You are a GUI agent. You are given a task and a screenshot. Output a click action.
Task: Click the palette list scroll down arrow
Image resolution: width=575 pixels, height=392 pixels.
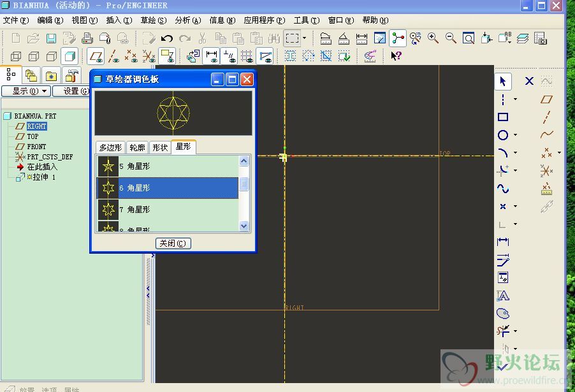pyautogui.click(x=244, y=226)
